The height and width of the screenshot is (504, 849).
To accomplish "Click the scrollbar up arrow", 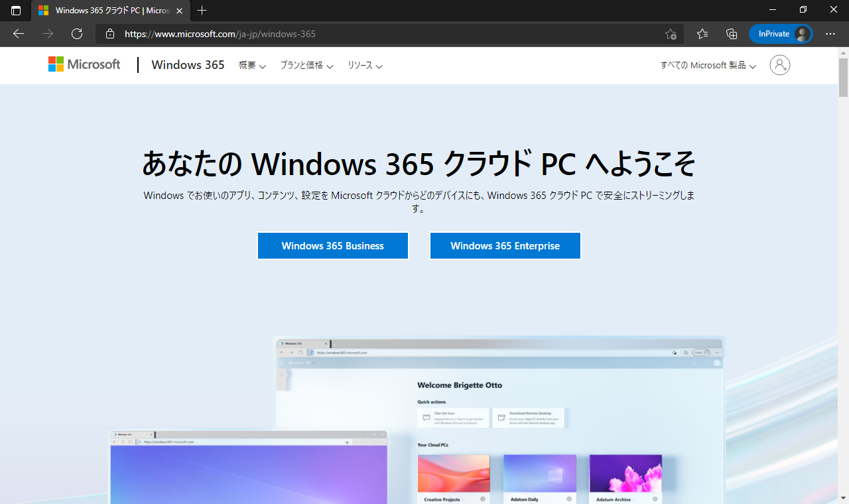I will click(843, 52).
